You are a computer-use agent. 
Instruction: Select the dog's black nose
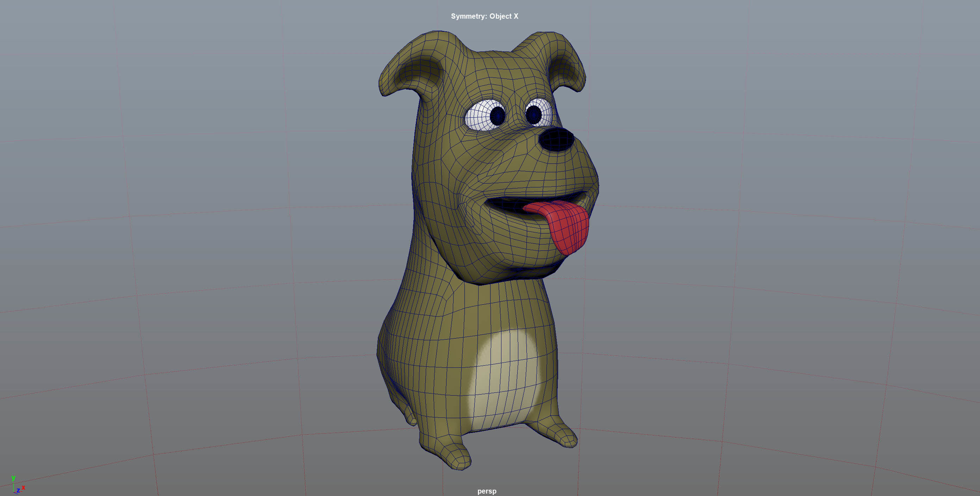(556, 139)
